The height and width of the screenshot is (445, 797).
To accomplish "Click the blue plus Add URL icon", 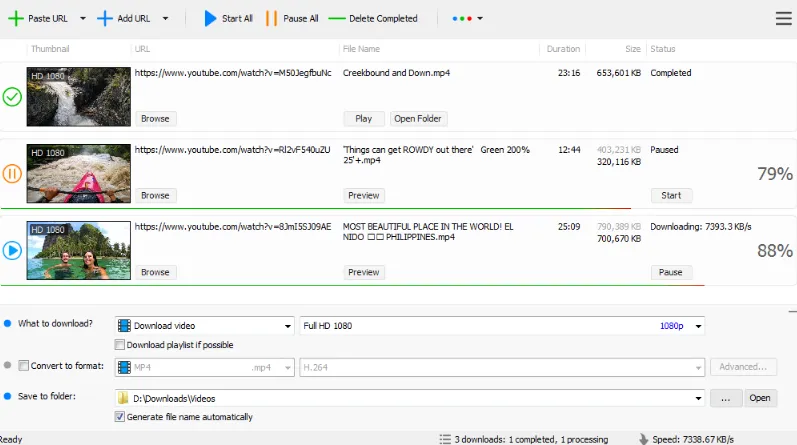I will [x=105, y=18].
